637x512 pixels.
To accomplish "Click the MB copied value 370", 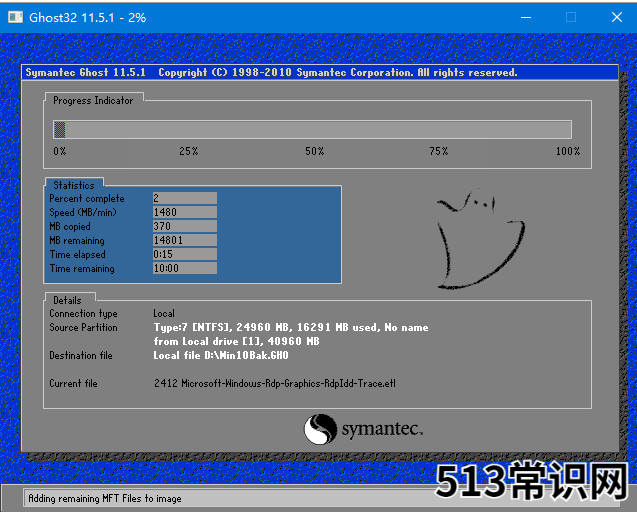I will tap(185, 226).
